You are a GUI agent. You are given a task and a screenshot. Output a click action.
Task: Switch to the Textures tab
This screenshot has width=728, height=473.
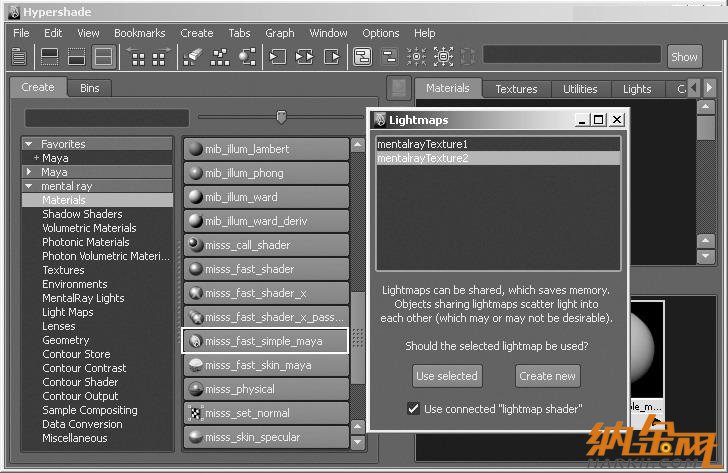pos(516,89)
